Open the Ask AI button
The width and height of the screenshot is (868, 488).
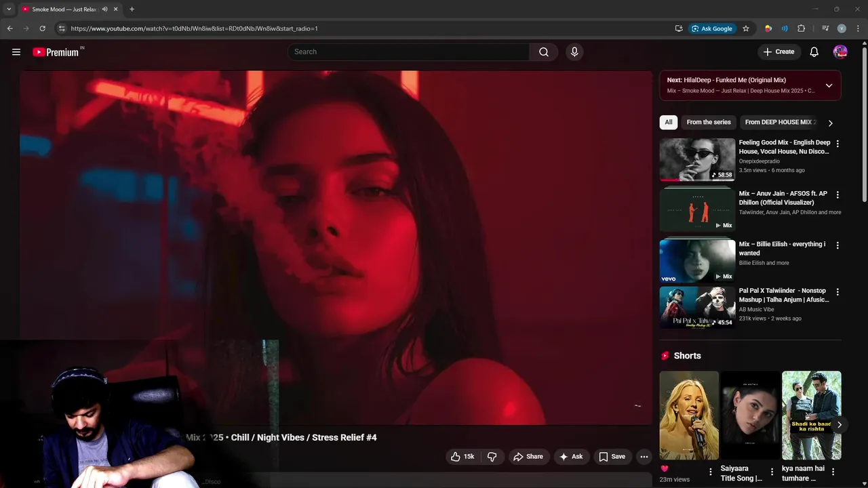point(571,457)
